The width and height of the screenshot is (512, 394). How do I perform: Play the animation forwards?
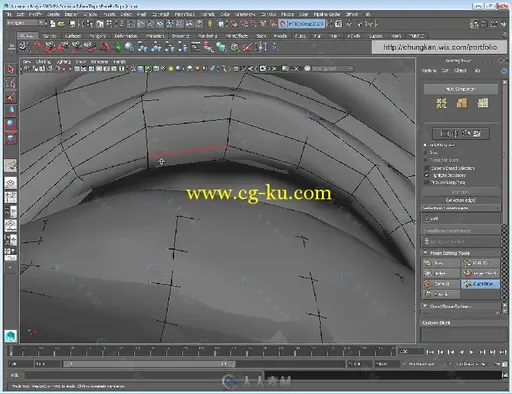click(x=471, y=352)
